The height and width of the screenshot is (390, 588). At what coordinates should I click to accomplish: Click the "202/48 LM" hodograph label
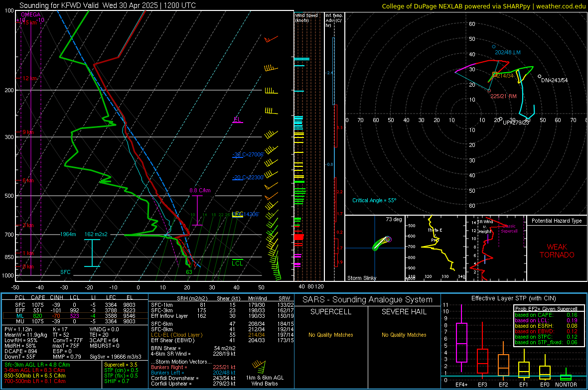tap(508, 52)
